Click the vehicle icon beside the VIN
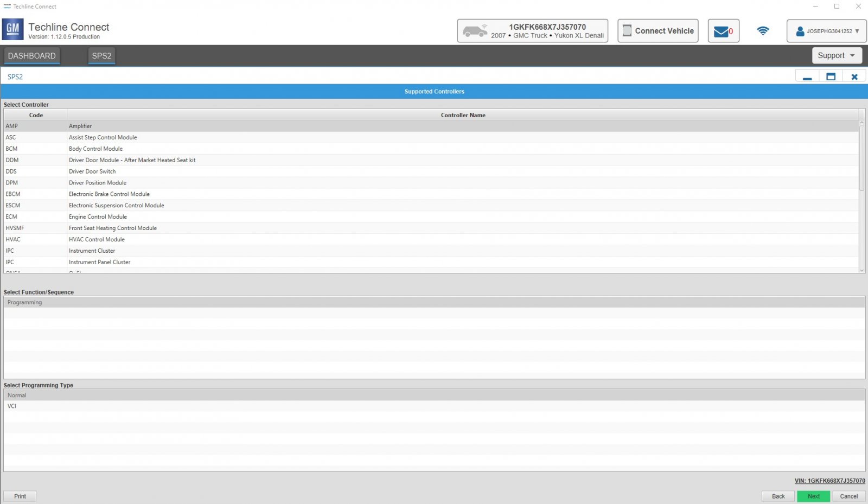Viewport: 868px width, 504px height. (x=475, y=31)
